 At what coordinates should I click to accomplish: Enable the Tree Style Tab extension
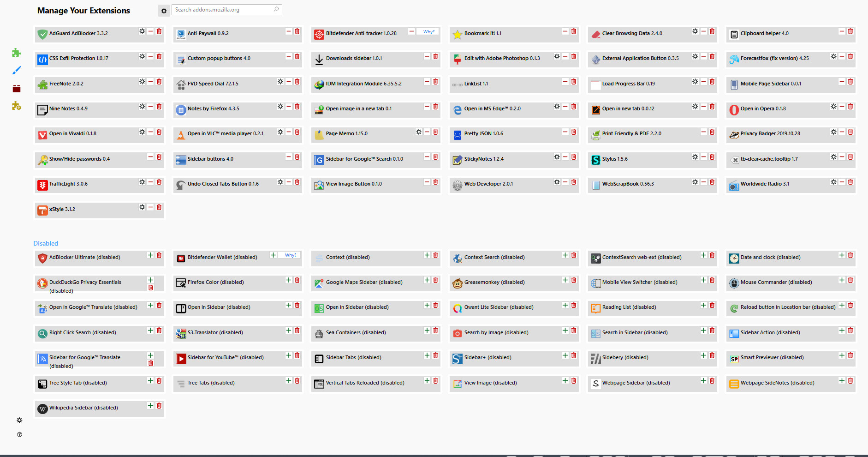coord(150,381)
